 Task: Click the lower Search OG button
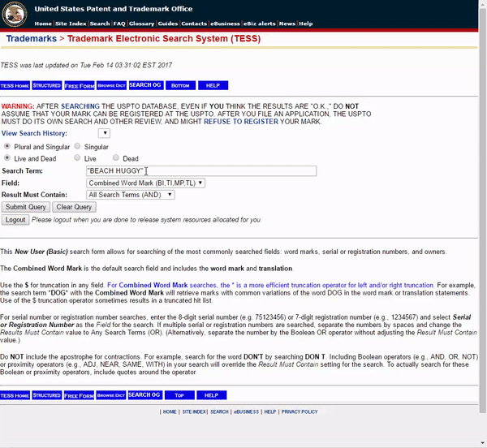click(x=144, y=395)
